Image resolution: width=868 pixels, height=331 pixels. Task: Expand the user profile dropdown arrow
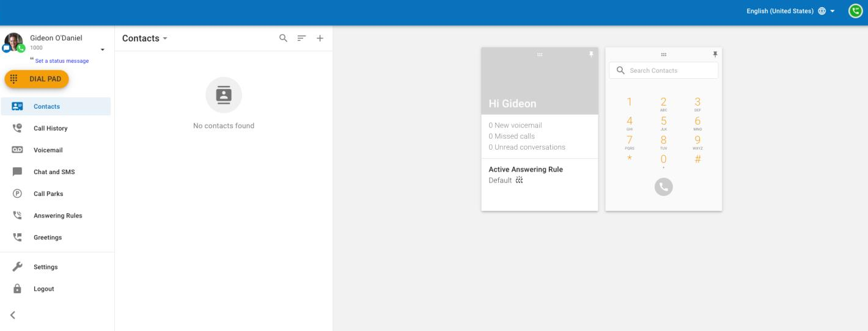click(103, 49)
